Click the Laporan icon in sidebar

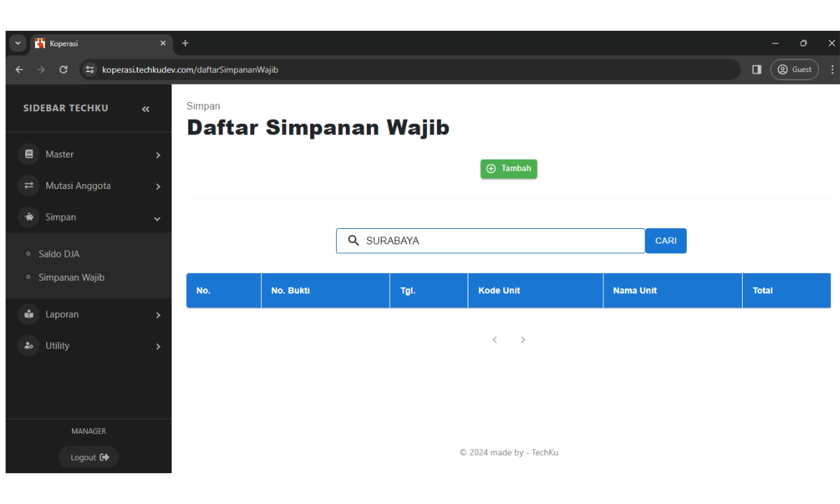click(x=29, y=314)
